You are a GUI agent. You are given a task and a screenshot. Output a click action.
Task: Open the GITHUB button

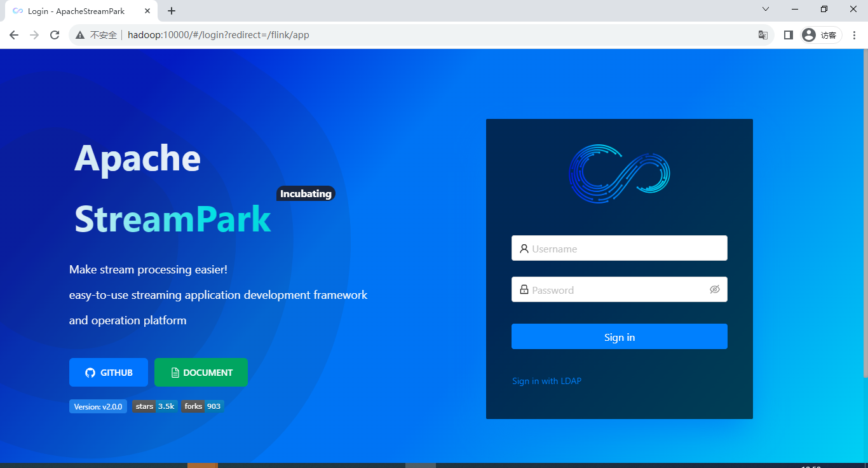click(109, 372)
